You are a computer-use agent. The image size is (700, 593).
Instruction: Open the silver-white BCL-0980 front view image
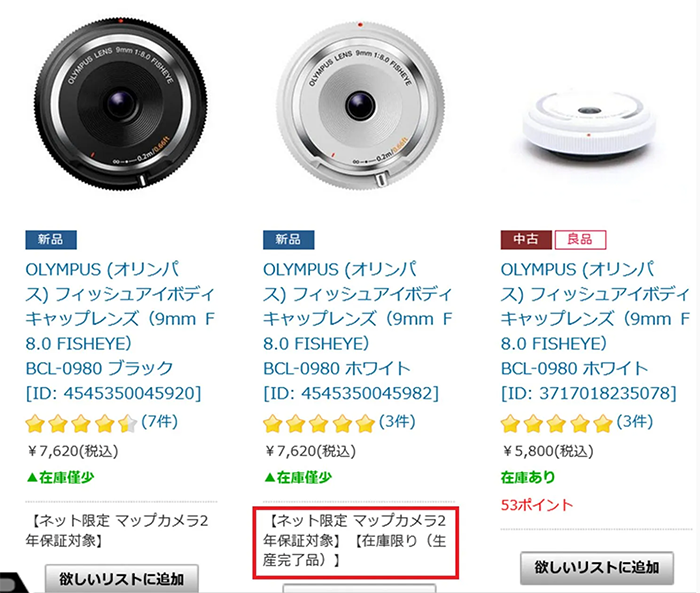(x=361, y=105)
